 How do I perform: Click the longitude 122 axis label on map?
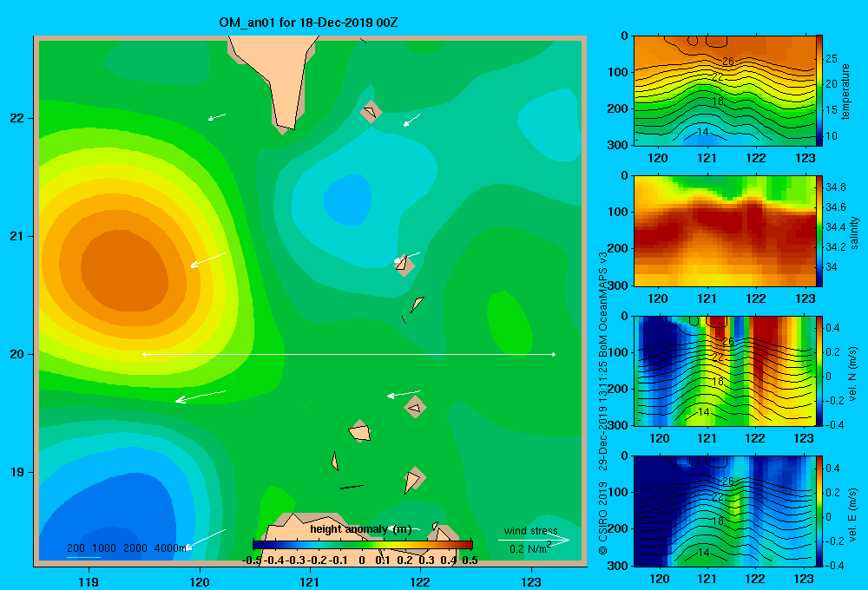[x=420, y=581]
